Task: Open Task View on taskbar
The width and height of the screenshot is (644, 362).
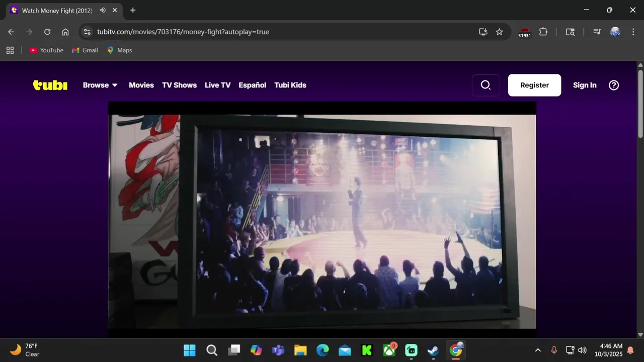Action: click(x=234, y=350)
